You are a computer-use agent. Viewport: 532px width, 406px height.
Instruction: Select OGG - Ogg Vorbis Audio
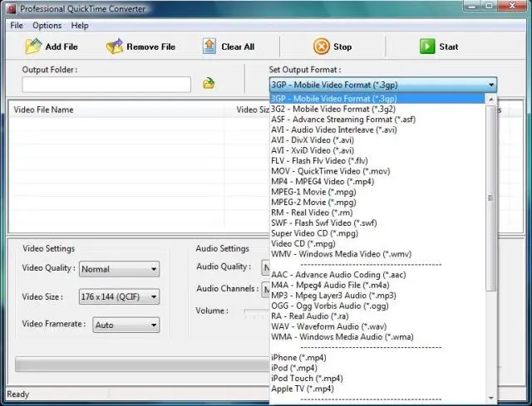pyautogui.click(x=377, y=306)
